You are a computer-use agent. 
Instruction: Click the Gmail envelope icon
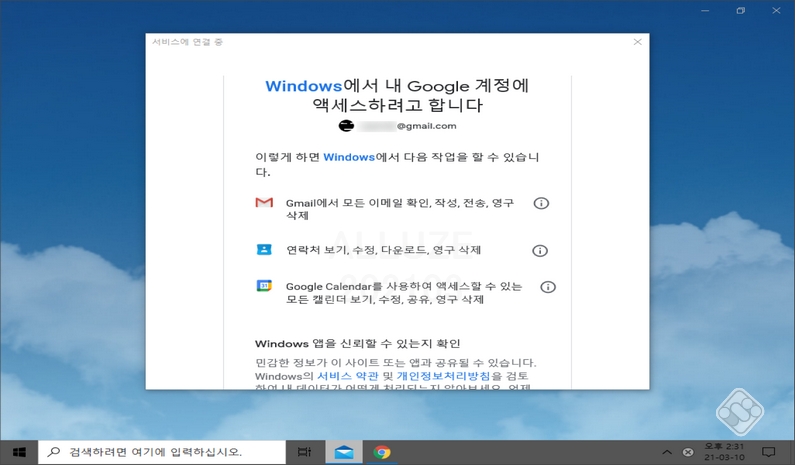tap(264, 203)
